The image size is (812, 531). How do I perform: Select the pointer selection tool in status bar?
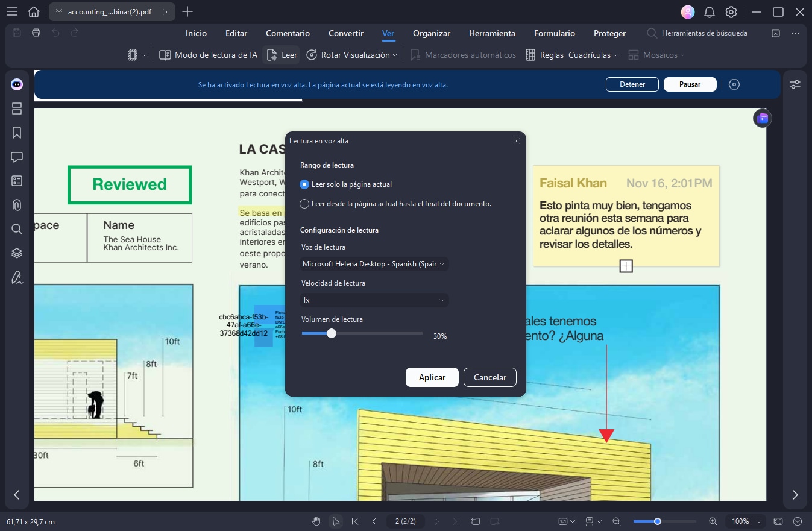[x=336, y=521]
